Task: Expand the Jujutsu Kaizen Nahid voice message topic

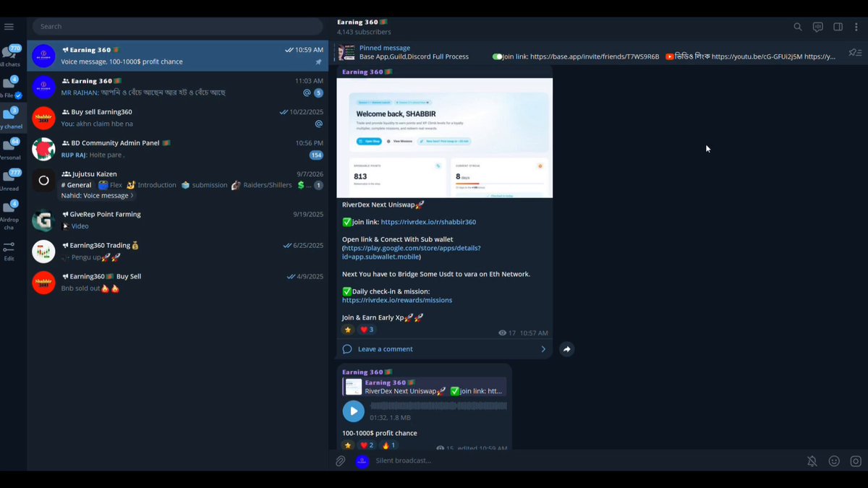Action: (98, 196)
